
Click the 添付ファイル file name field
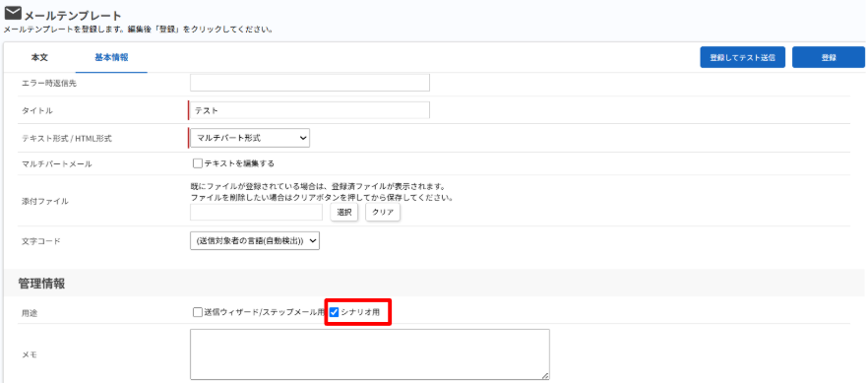(x=256, y=212)
